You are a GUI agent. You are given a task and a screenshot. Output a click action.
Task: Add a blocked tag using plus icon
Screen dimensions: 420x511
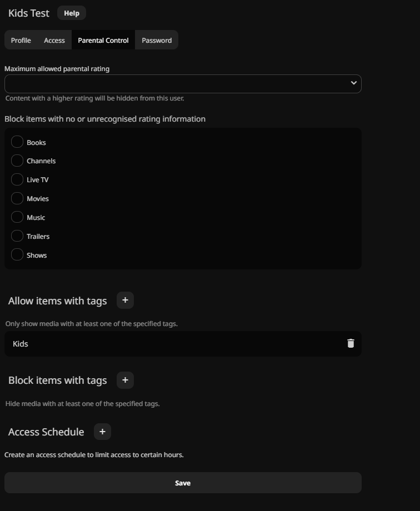pos(125,380)
